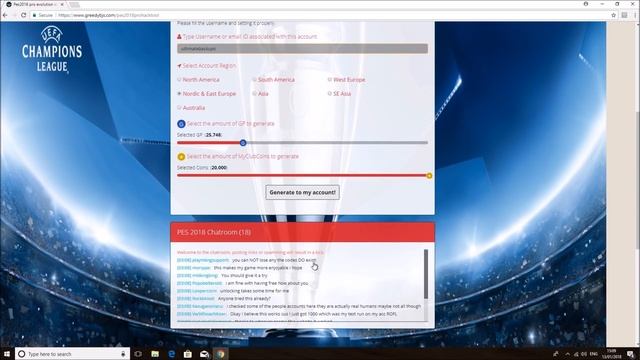Open the Windows Start menu
The height and width of the screenshot is (360, 640).
7,354
